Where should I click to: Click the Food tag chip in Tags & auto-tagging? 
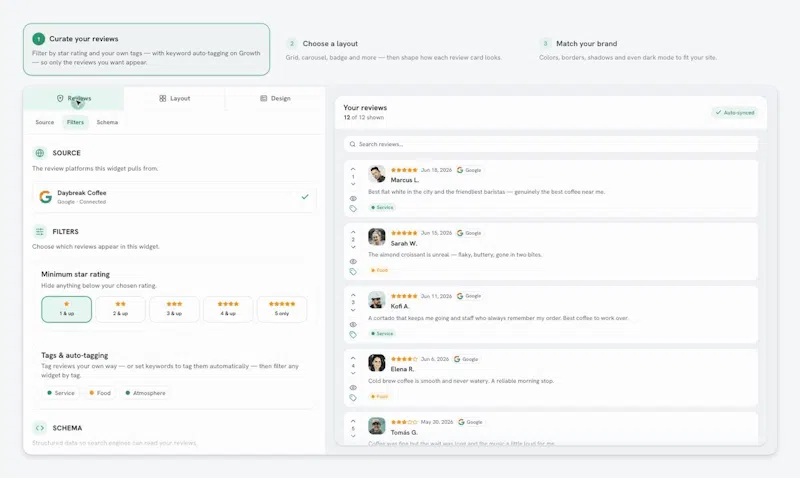100,393
